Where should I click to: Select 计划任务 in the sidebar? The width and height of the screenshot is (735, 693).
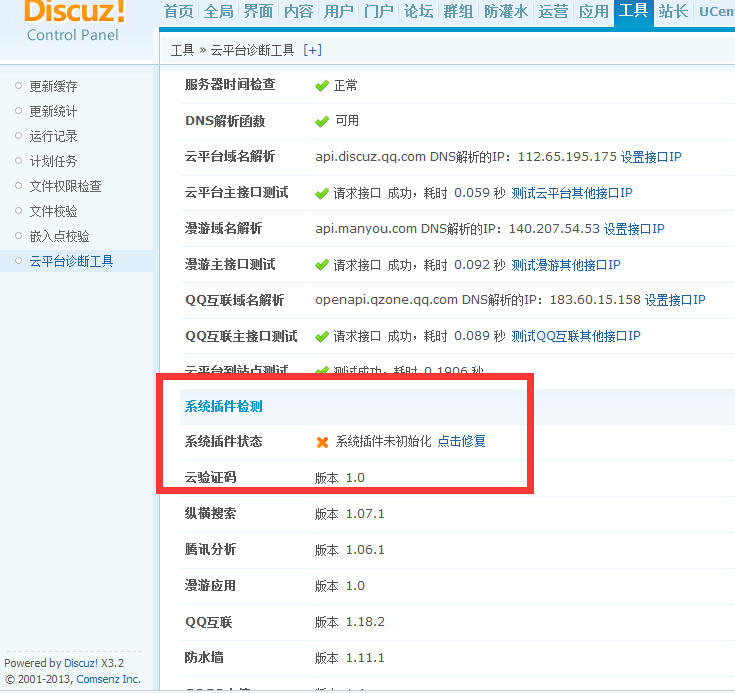[x=53, y=161]
